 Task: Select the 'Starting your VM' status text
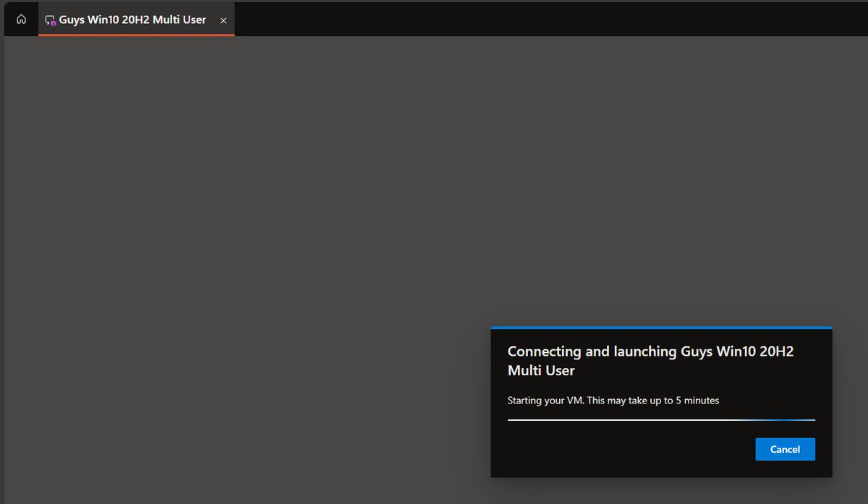(613, 400)
